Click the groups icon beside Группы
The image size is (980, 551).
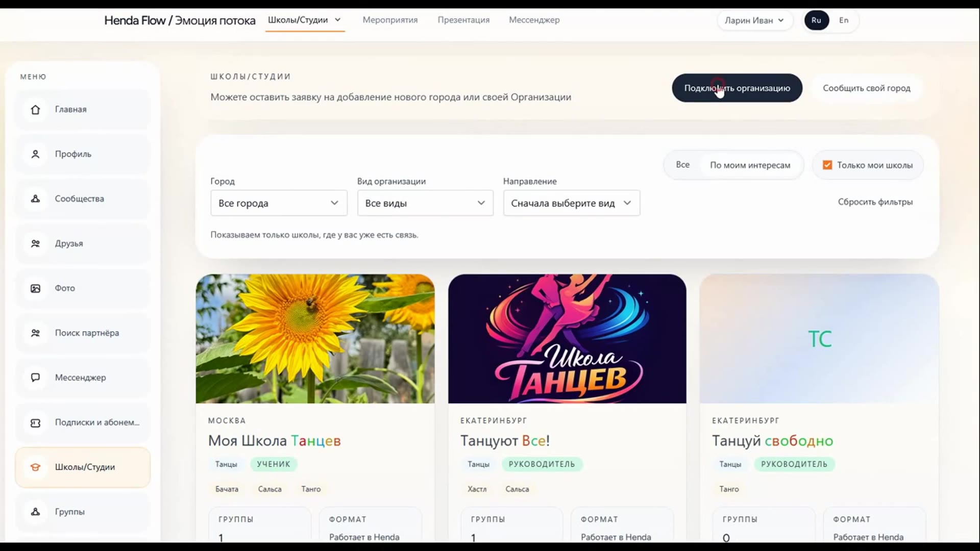point(35,512)
